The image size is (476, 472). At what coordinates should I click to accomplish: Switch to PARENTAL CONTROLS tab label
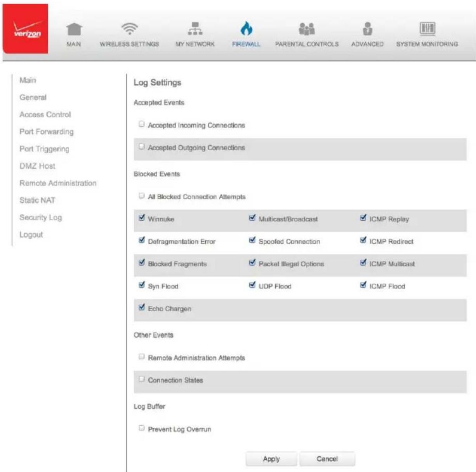307,44
